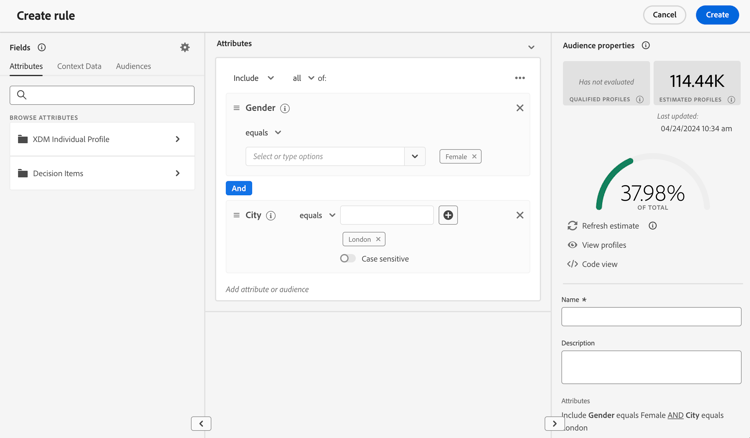Click the Description text area

pos(651,367)
